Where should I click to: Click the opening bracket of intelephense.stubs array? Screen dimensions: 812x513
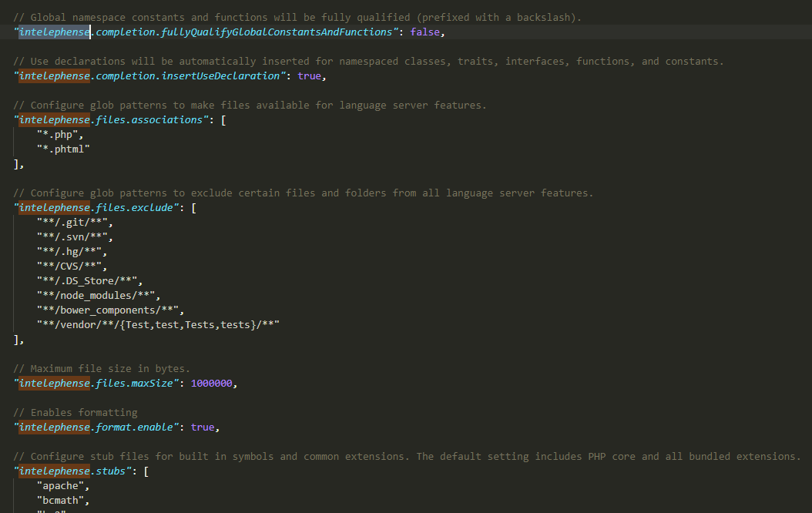click(145, 471)
